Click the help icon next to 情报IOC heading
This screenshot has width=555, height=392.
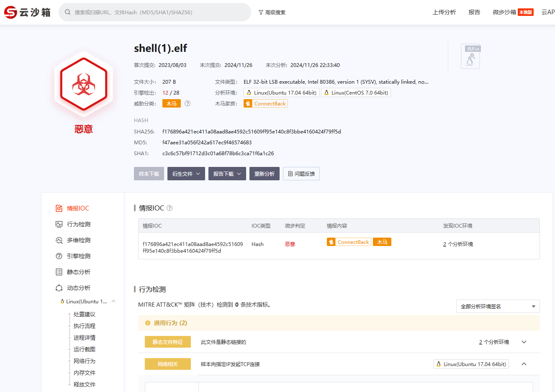click(x=170, y=208)
